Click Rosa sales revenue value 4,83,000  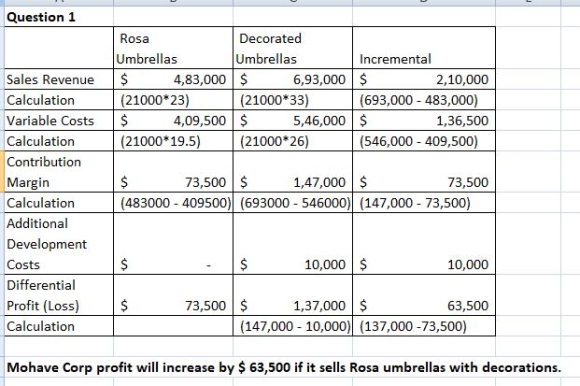point(173,79)
